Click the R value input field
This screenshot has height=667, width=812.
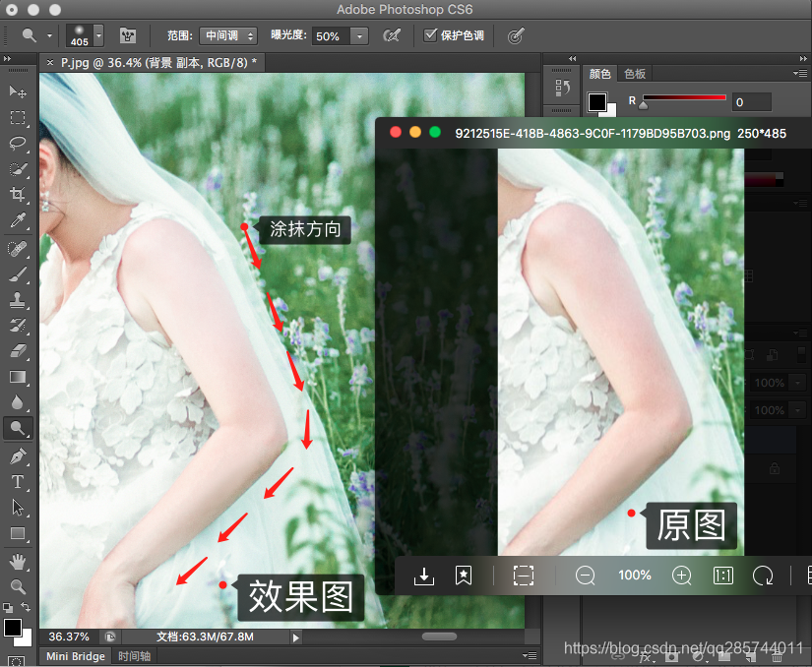[751, 102]
